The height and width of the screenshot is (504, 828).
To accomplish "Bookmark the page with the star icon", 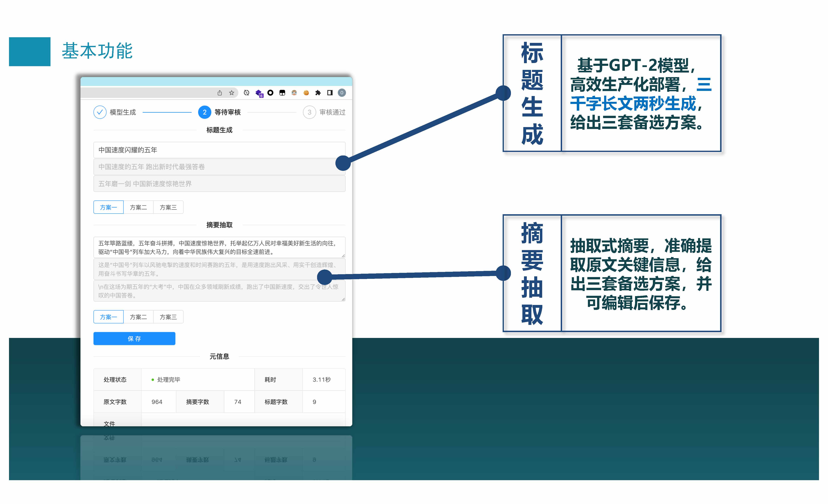I will [x=231, y=93].
